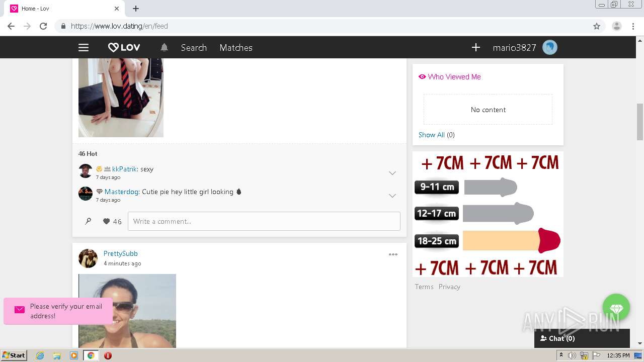The image size is (644, 362).
Task: Go back in the browser
Action: (11, 26)
